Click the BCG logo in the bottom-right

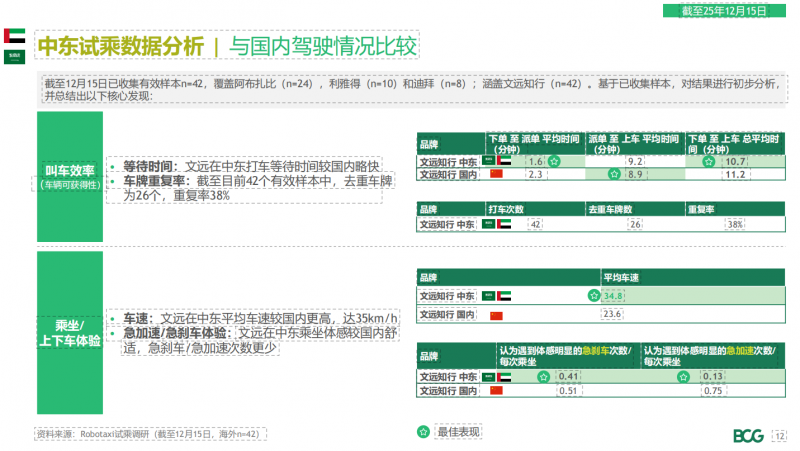[748, 435]
